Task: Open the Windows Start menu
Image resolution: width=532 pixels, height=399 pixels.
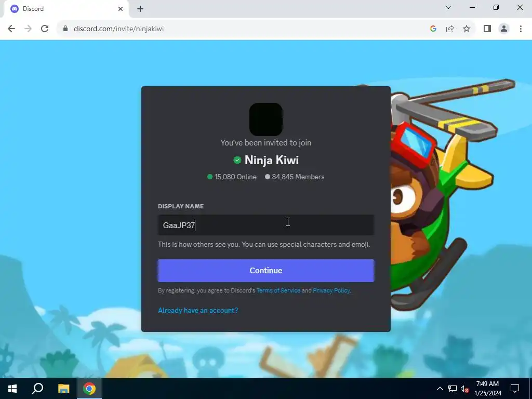Action: (12, 389)
